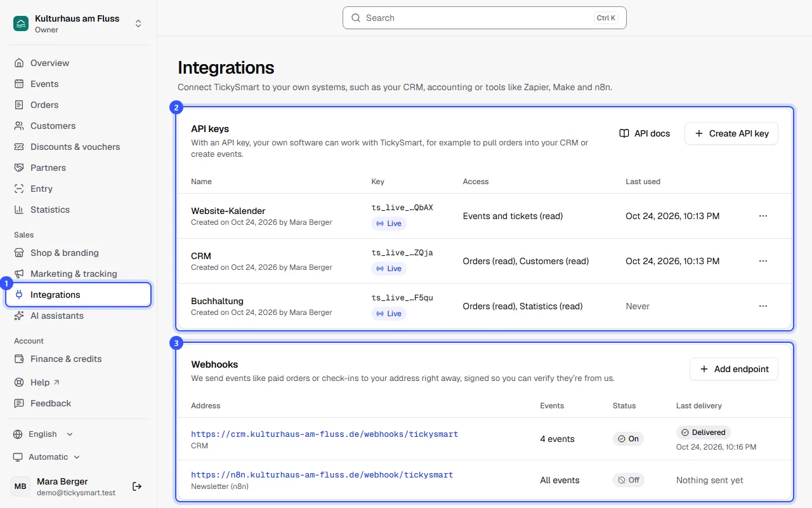Click the "4 events" cell

[x=558, y=439]
